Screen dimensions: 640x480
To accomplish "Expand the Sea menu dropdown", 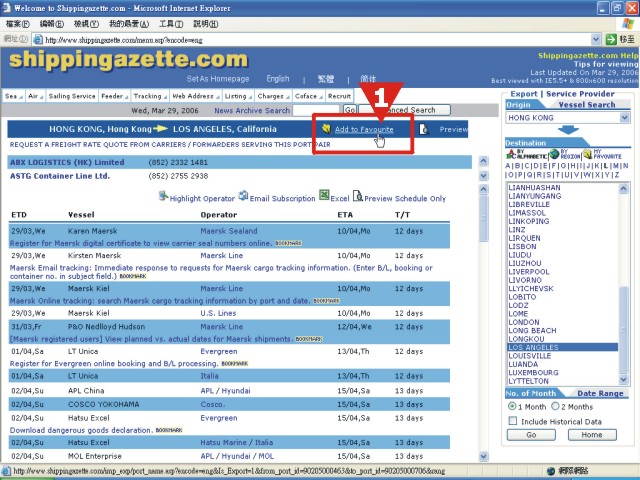I will pos(14,96).
